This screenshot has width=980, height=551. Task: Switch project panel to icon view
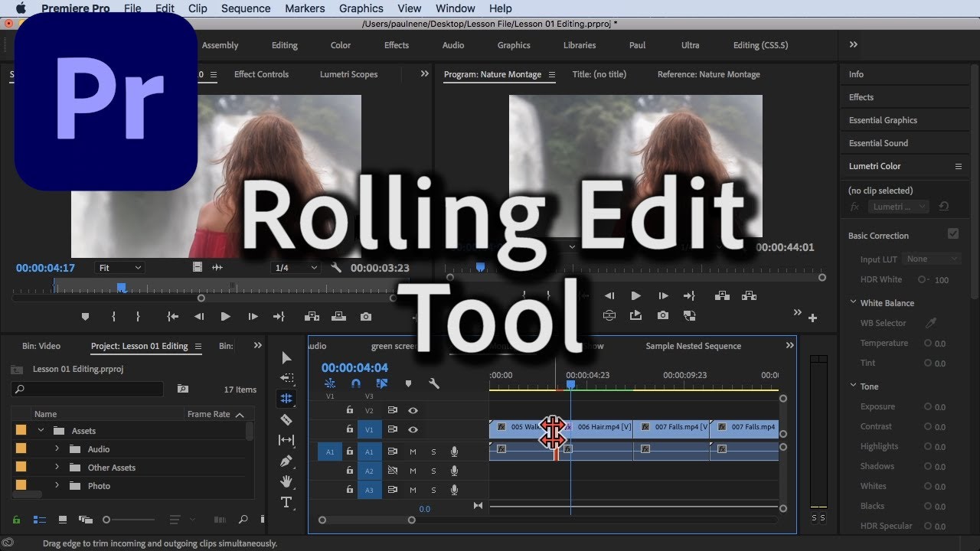[x=63, y=520]
